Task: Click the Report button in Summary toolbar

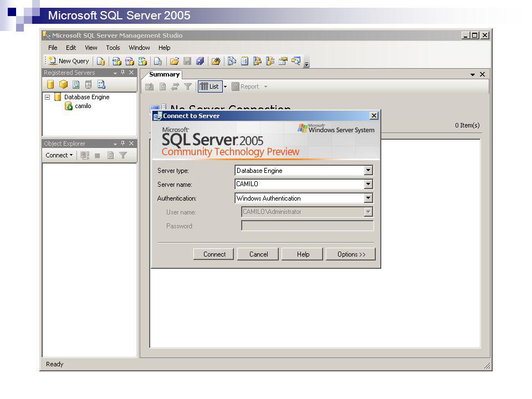Action: click(245, 86)
